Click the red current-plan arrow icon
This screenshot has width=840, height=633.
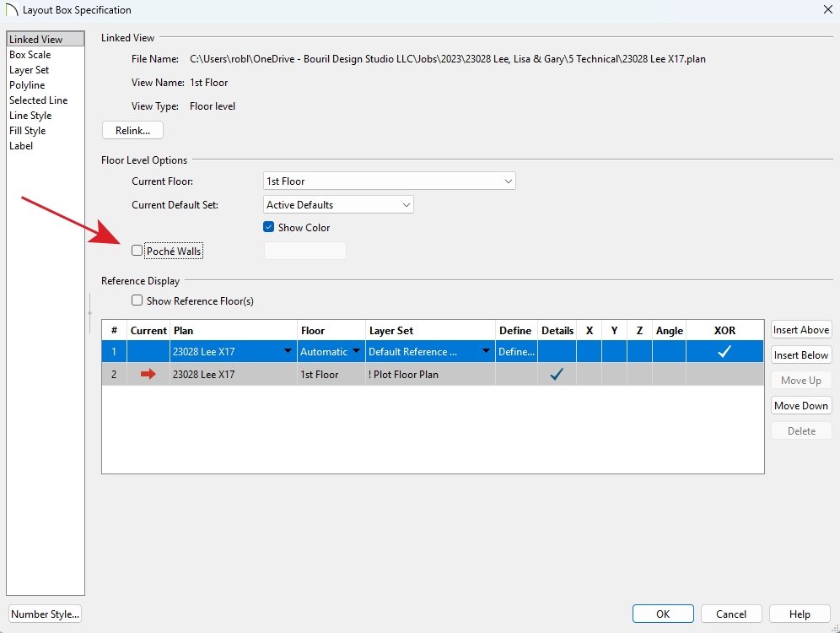(x=148, y=375)
